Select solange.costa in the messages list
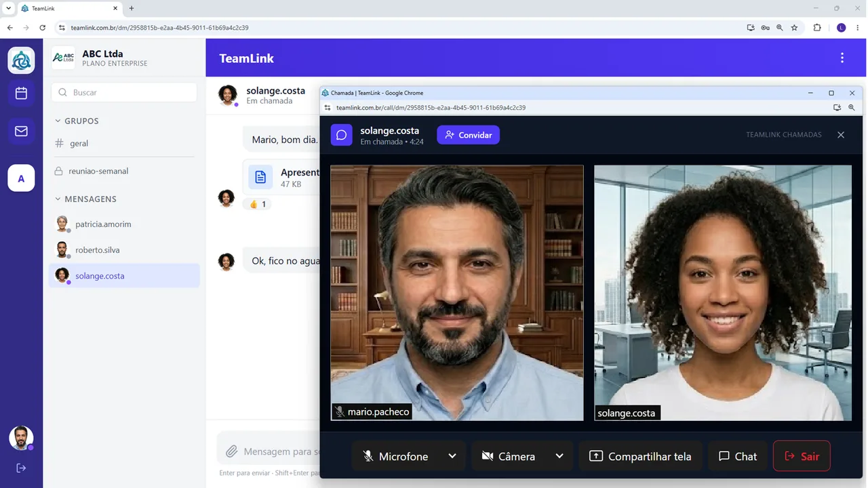 point(124,276)
